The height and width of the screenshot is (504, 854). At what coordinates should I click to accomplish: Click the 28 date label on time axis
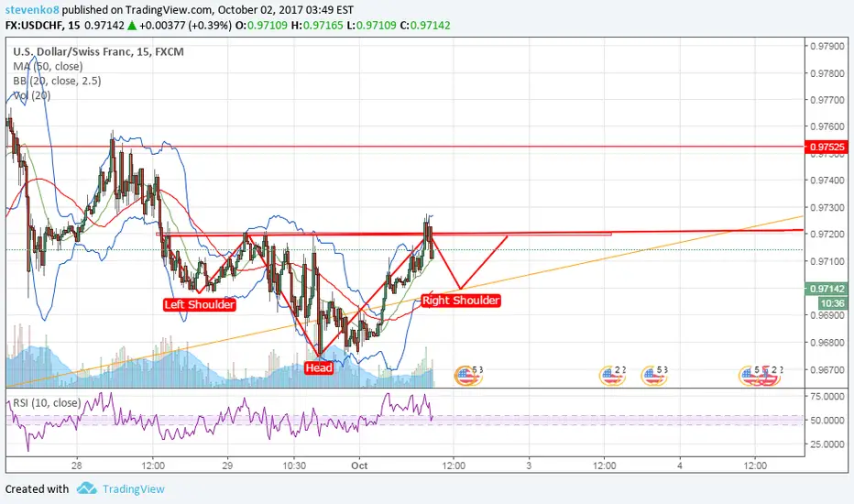click(77, 466)
